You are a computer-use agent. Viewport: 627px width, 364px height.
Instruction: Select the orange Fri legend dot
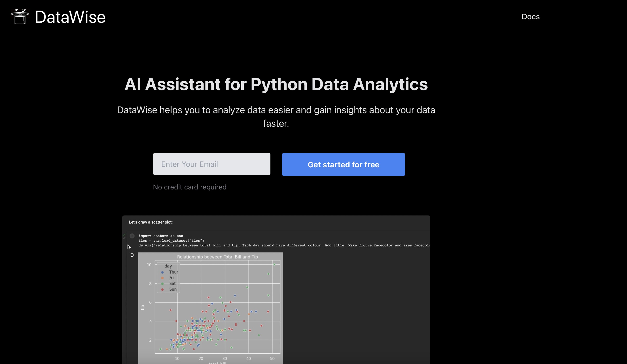click(162, 278)
